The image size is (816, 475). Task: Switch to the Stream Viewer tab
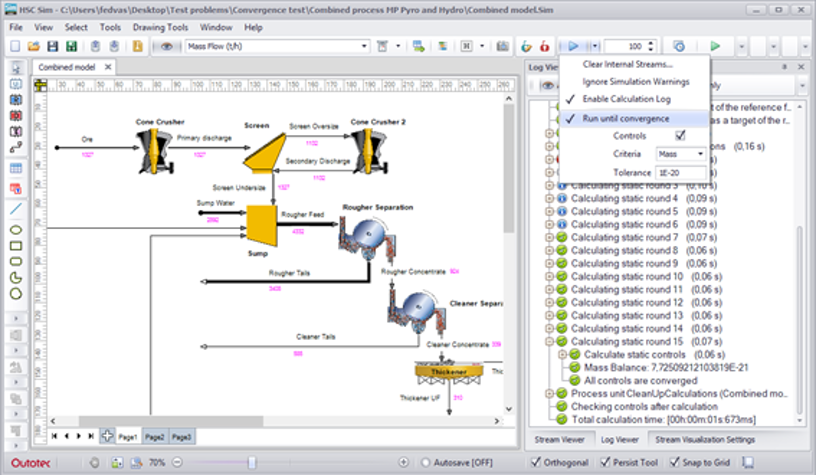(x=559, y=440)
